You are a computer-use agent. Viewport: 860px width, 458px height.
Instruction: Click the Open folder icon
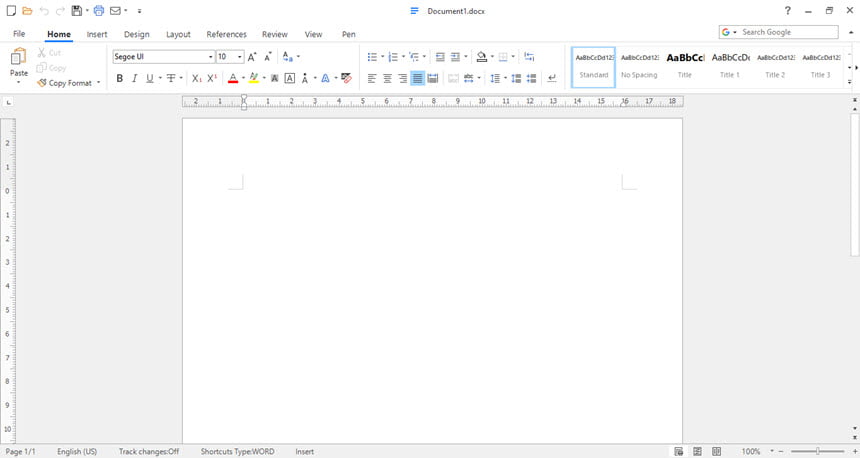tap(27, 10)
